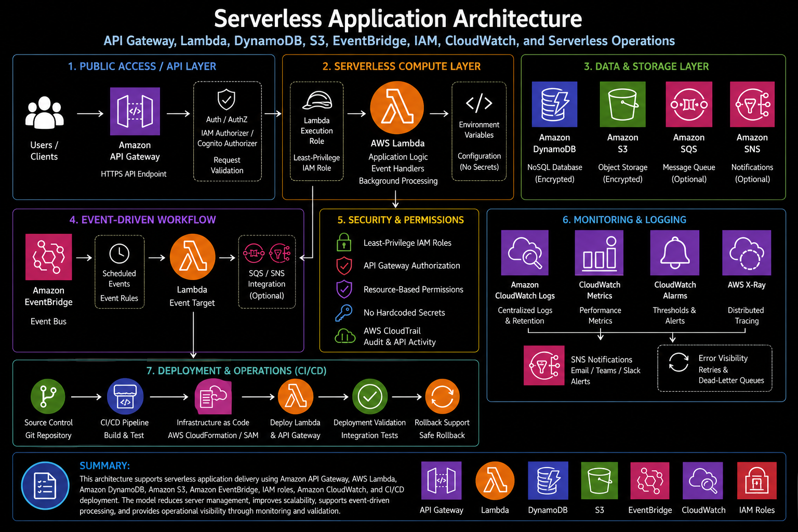The width and height of the screenshot is (798, 532).
Task: Click the S3 icon in the summary legend
Action: pos(600,481)
